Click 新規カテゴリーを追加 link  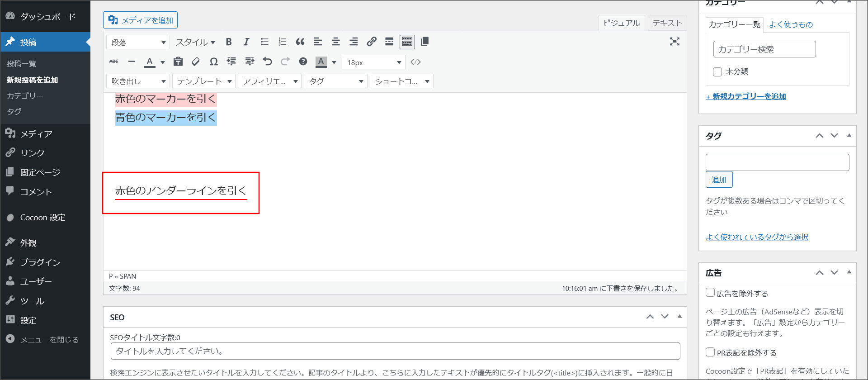(746, 96)
